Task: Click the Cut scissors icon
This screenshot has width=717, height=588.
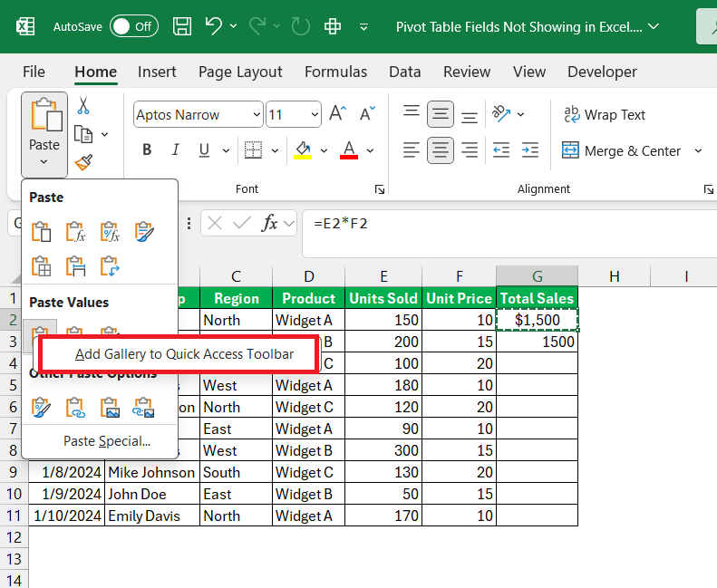Action: coord(82,105)
